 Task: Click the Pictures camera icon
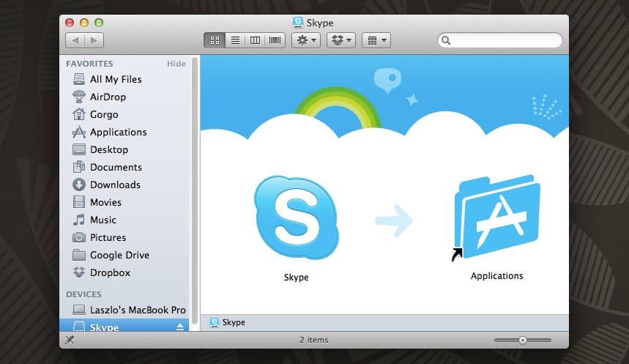tap(78, 237)
